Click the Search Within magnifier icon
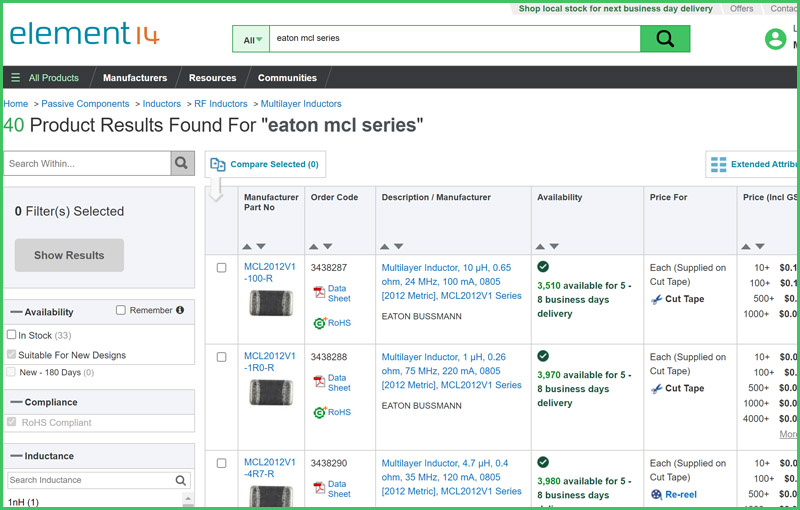Screen dimensions: 800x510 pyautogui.click(x=182, y=163)
